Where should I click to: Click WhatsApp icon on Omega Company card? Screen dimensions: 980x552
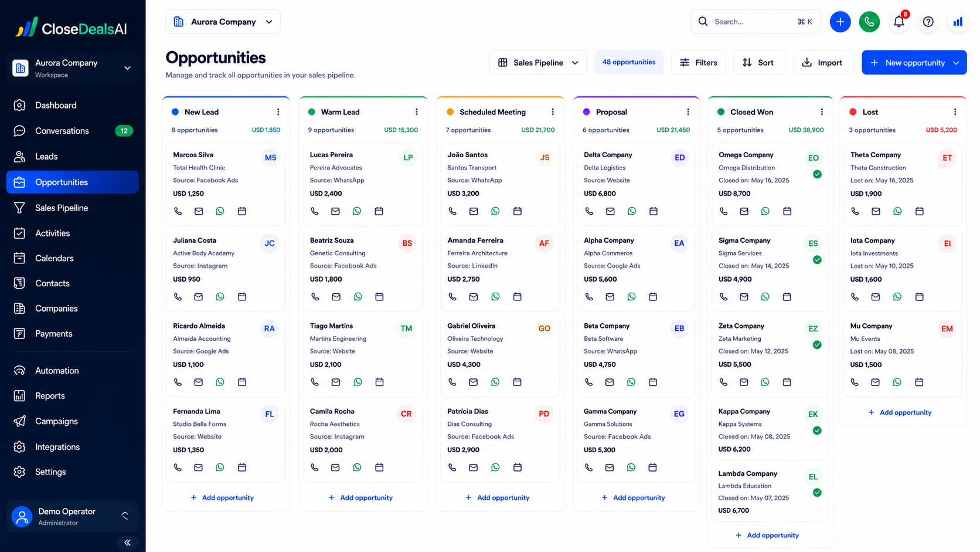(x=765, y=211)
